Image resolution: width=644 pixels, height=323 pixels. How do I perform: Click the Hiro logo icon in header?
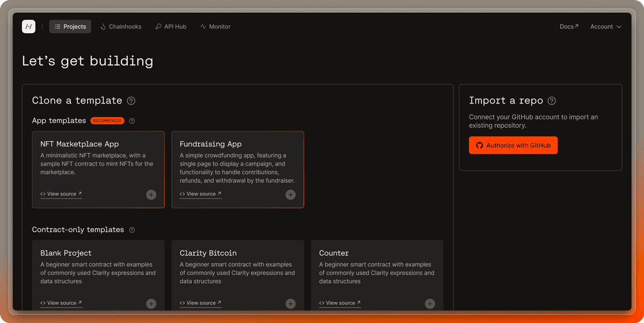click(x=28, y=26)
